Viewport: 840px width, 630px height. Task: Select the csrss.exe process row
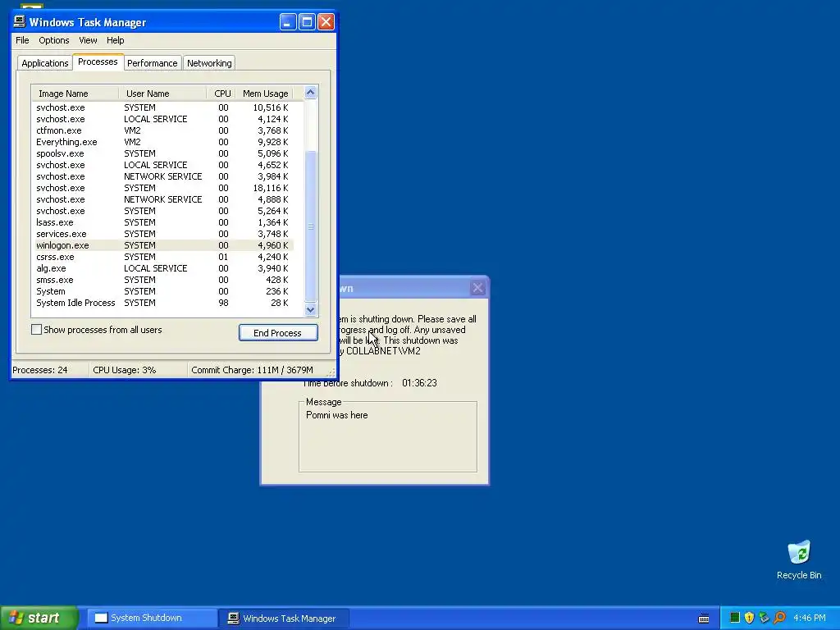tap(163, 257)
